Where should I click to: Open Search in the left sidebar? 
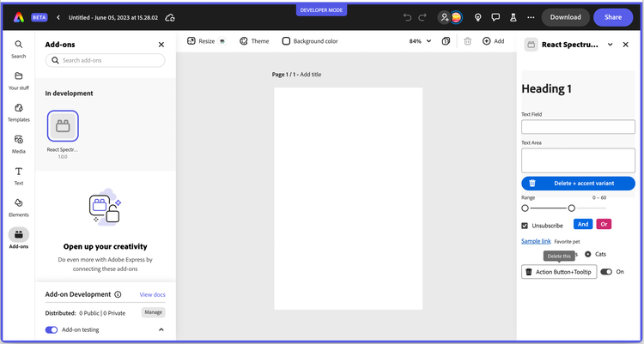click(19, 49)
